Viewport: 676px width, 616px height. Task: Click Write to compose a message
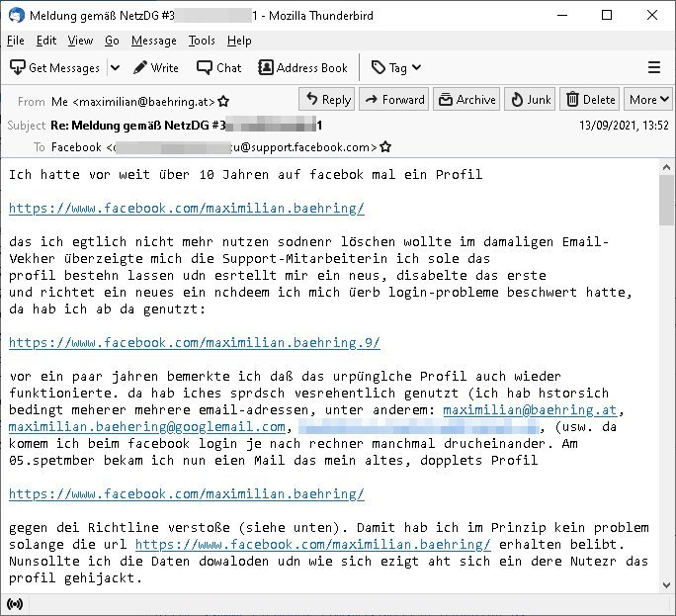point(155,67)
